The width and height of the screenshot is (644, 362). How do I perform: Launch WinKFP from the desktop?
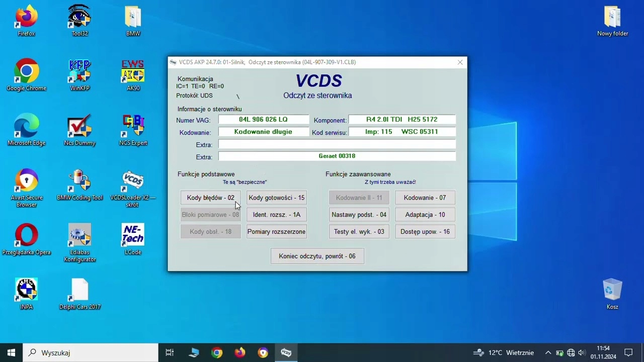point(79,72)
